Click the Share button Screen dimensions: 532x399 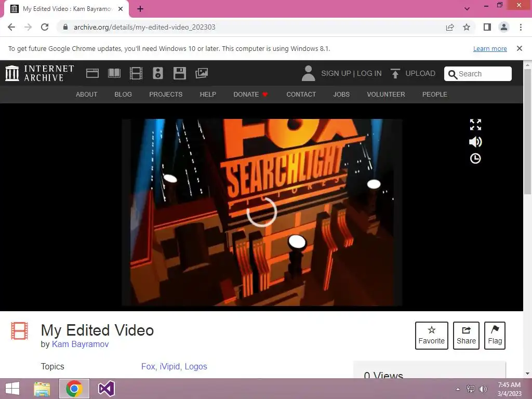tap(466, 336)
